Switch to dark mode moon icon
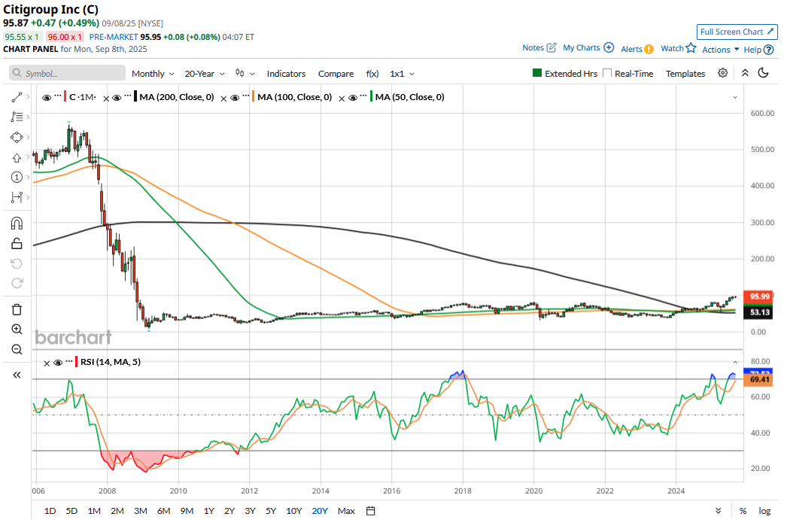 pos(764,73)
